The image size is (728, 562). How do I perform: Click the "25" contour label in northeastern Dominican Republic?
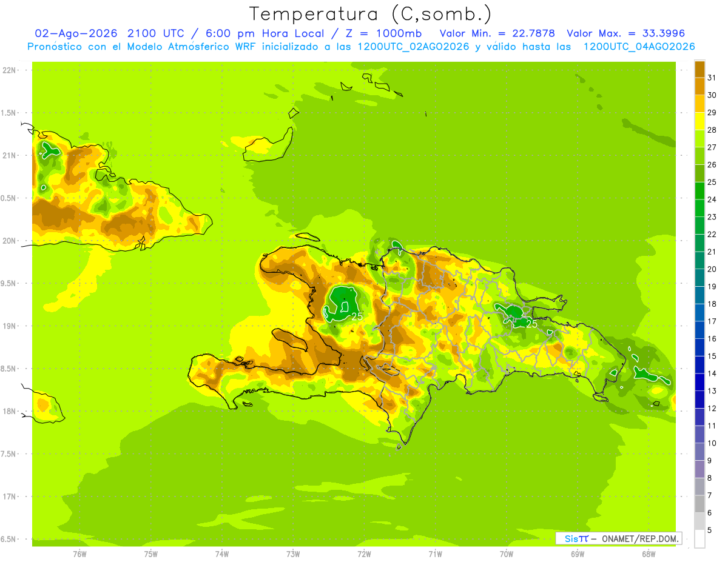[x=531, y=324]
